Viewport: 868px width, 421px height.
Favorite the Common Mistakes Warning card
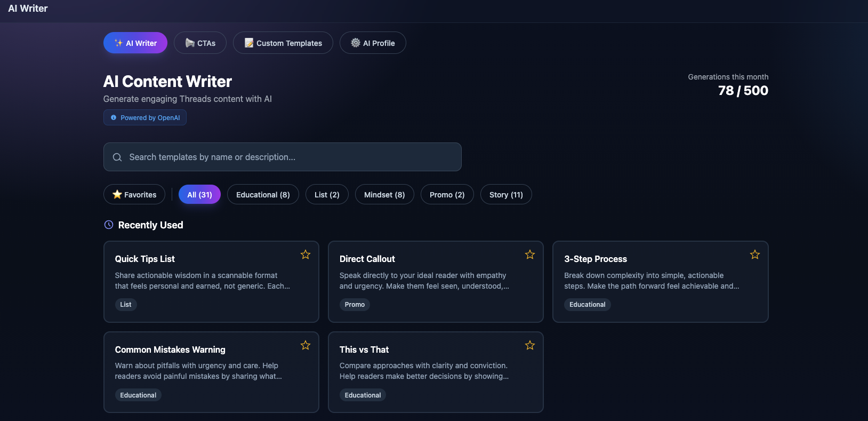305,345
